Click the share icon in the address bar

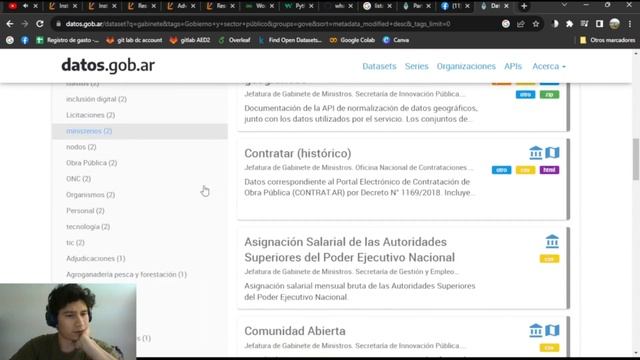click(x=521, y=24)
